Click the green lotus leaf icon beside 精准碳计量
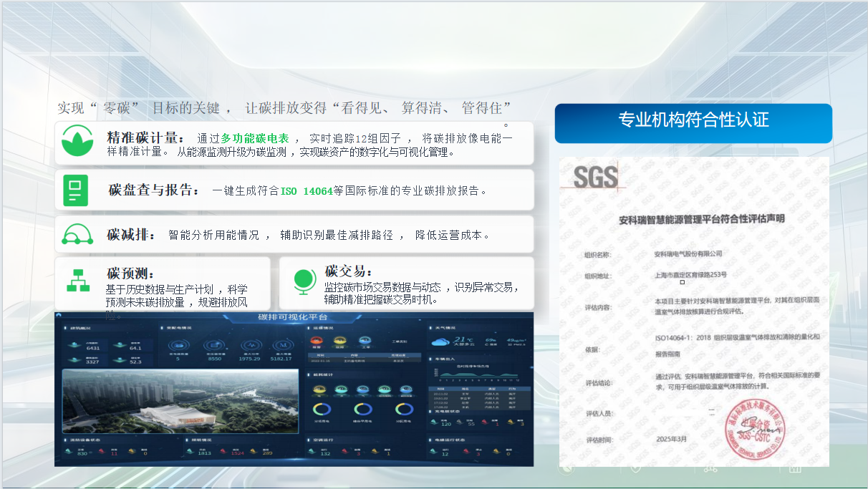This screenshot has width=868, height=489. [x=76, y=142]
